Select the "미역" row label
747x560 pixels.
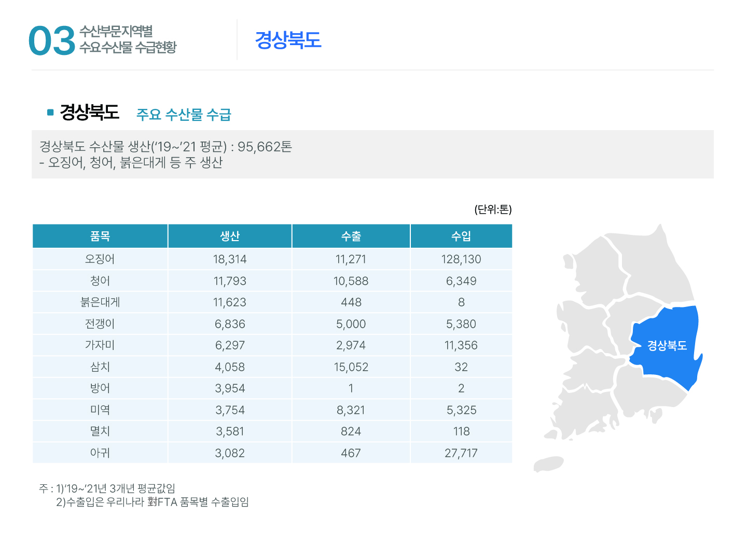click(100, 410)
